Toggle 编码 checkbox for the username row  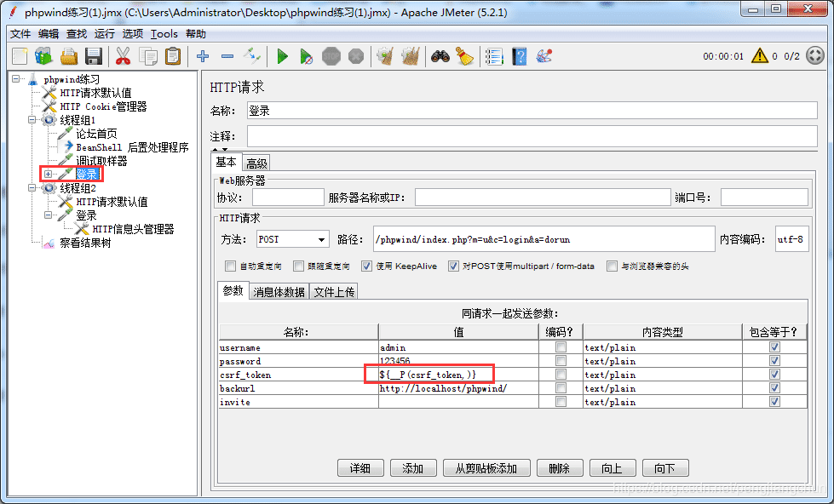click(561, 347)
